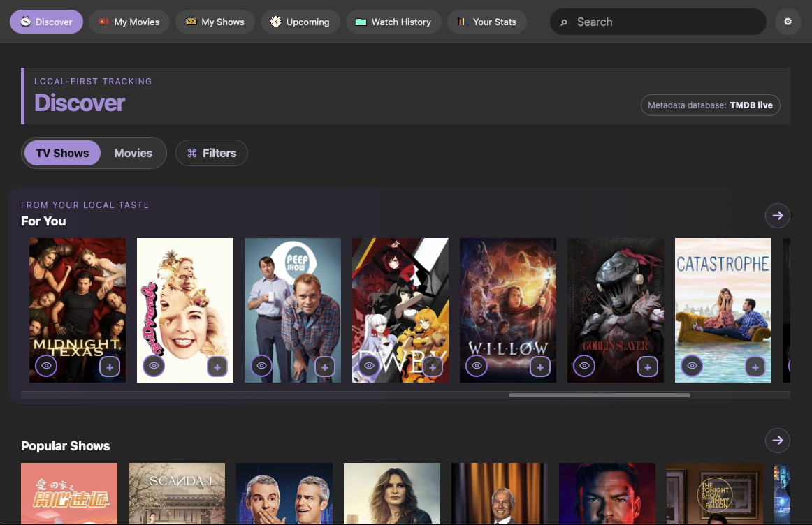812x525 pixels.
Task: Click the search magnifier icon
Action: 564,22
